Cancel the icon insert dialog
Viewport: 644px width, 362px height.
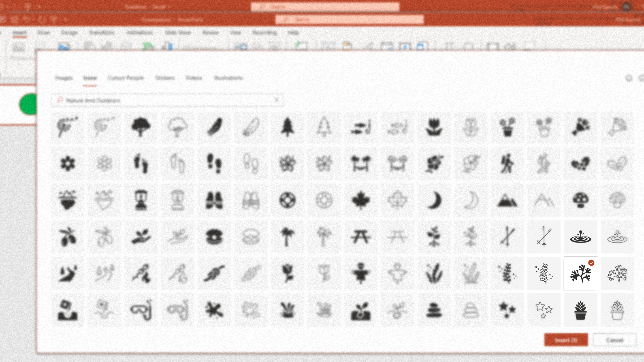[x=614, y=340]
